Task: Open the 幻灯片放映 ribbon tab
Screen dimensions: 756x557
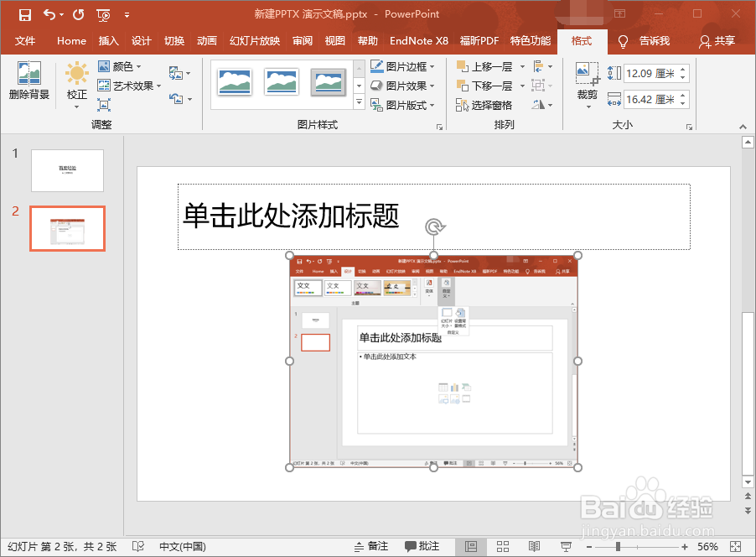Action: (254, 40)
